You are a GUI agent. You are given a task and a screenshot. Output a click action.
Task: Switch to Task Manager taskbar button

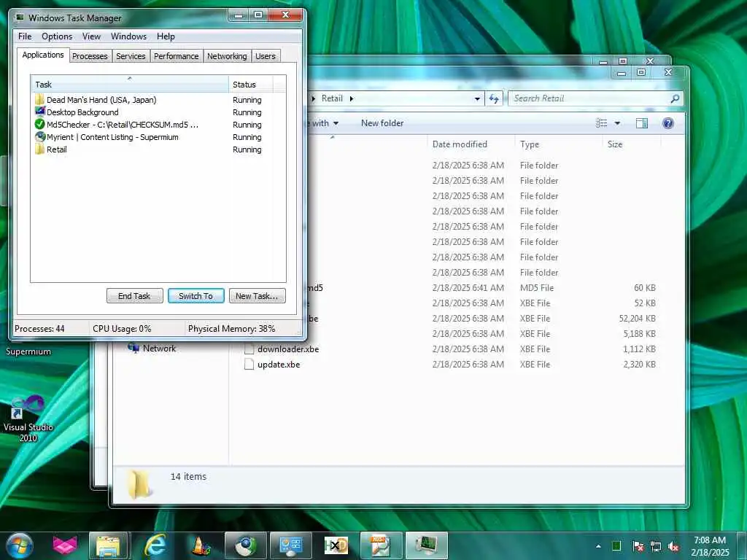point(426,545)
